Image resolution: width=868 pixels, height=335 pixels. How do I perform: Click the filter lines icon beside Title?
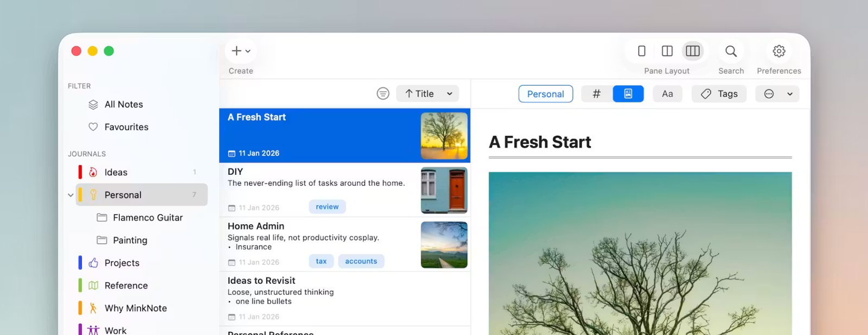383,93
